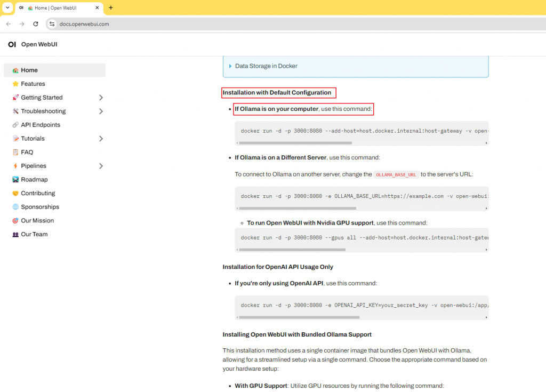Open the API Endpoints sidebar item
Image resolution: width=546 pixels, height=392 pixels.
(x=55, y=125)
